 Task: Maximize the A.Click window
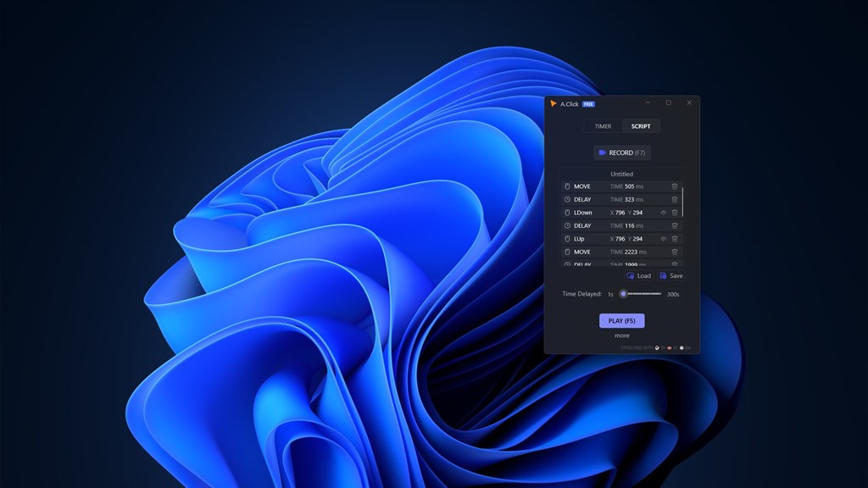click(669, 103)
